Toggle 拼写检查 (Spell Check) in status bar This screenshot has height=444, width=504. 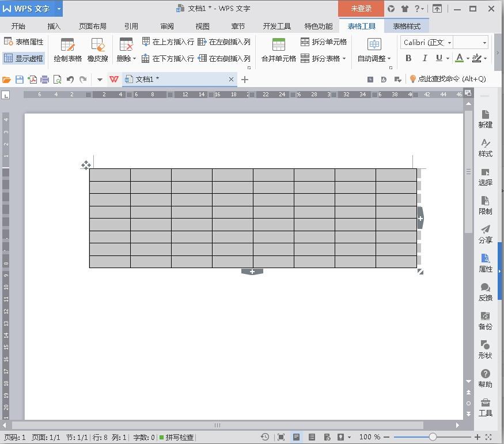pyautogui.click(x=176, y=437)
